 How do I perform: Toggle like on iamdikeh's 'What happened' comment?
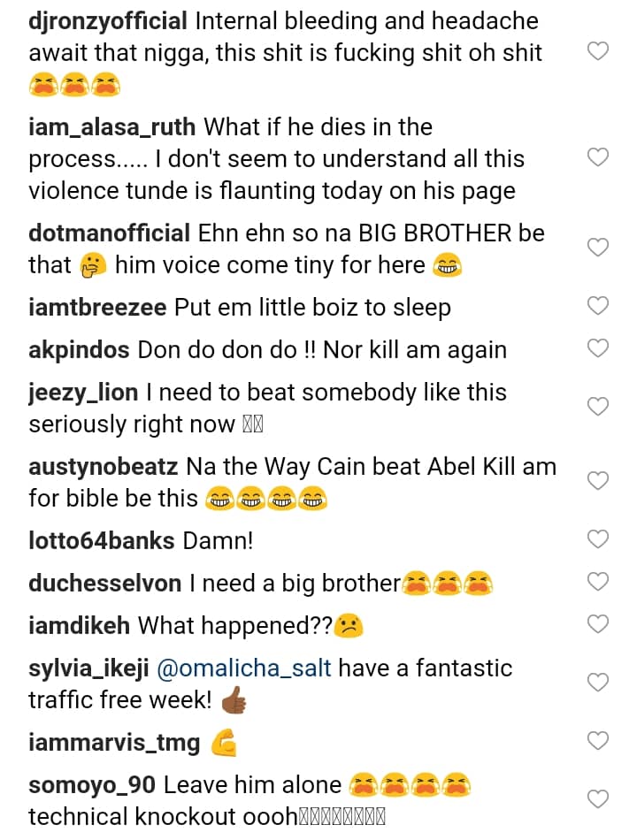598,624
